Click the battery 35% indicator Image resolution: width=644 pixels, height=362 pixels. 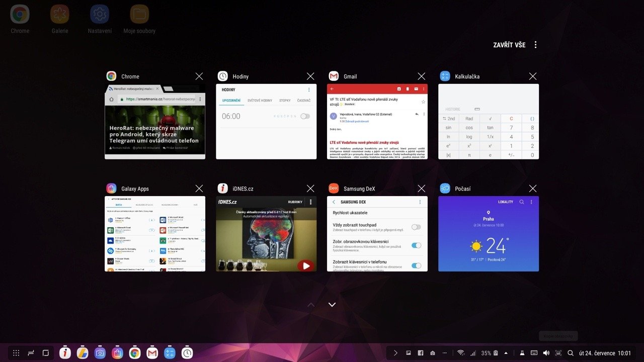490,353
